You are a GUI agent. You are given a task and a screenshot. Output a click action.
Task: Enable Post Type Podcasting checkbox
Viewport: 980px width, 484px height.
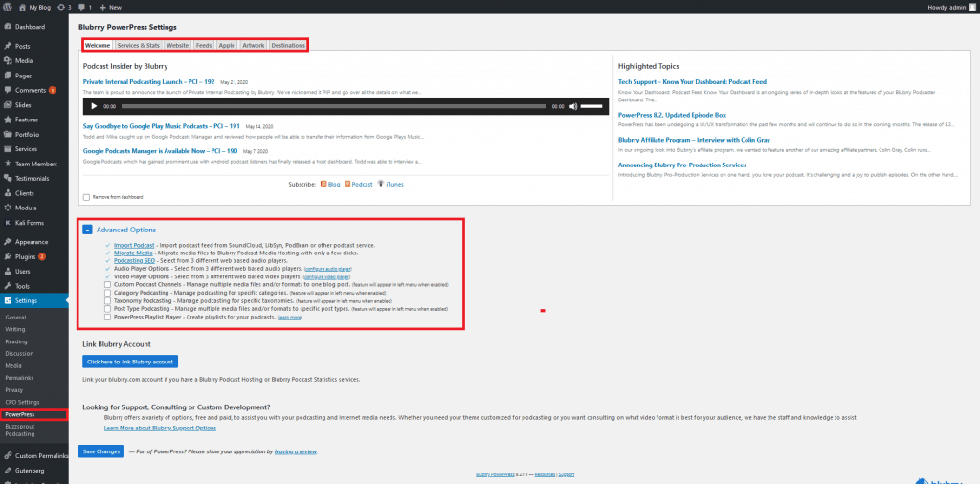point(108,309)
